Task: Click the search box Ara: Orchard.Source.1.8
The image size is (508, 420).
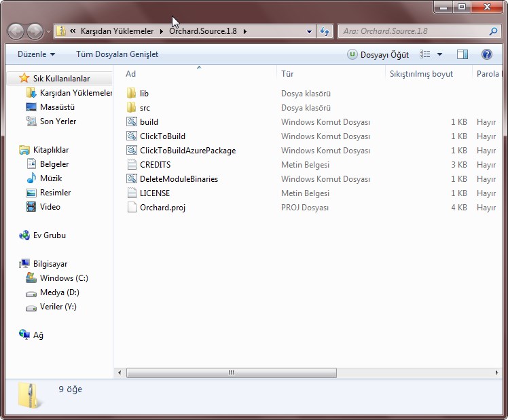Action: click(413, 31)
